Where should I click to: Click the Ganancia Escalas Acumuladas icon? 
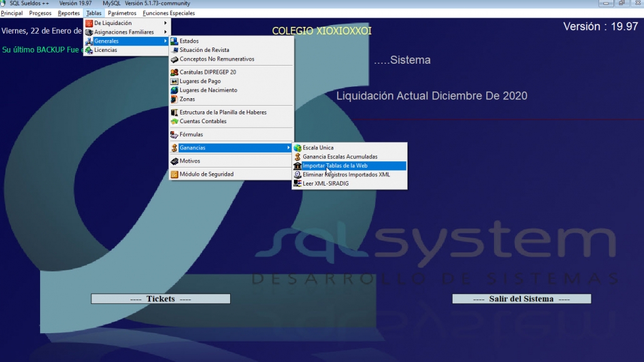(298, 157)
